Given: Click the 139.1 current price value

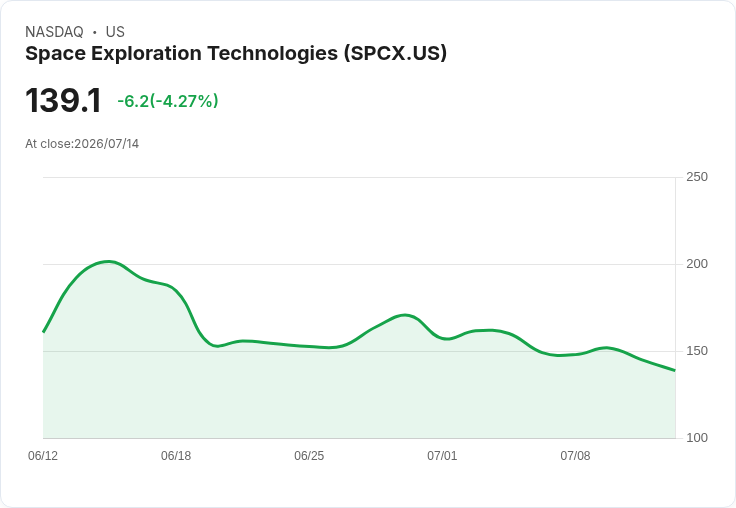Looking at the screenshot, I should coord(63,100).
